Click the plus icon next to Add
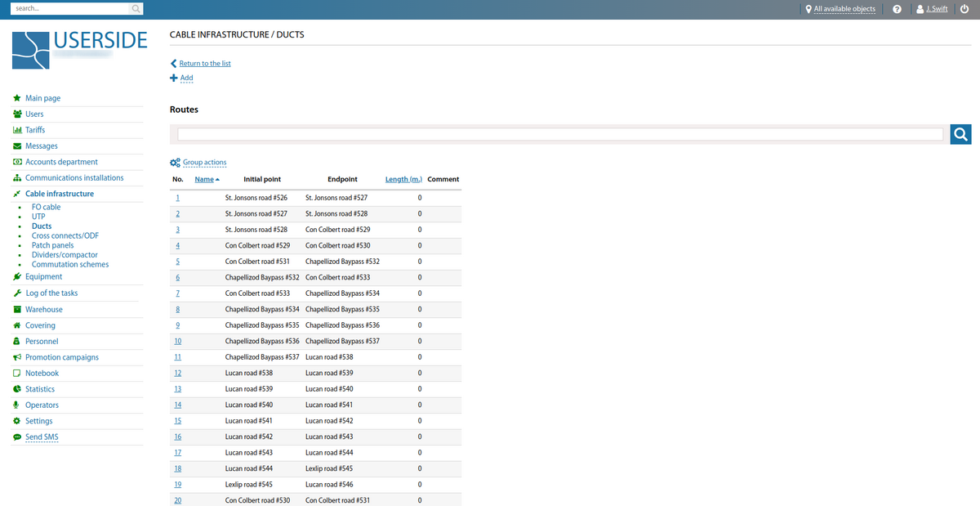Image resolution: width=980 pixels, height=506 pixels. (x=173, y=78)
